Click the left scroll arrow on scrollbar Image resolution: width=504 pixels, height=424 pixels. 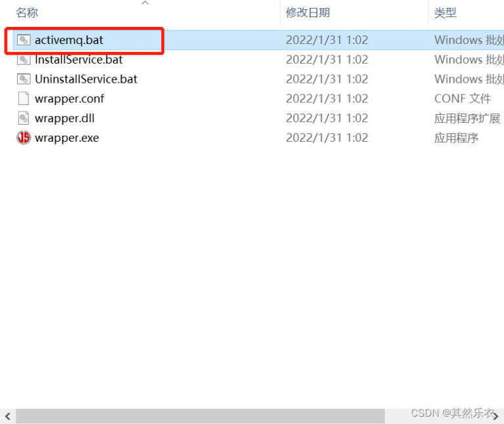(x=7, y=416)
